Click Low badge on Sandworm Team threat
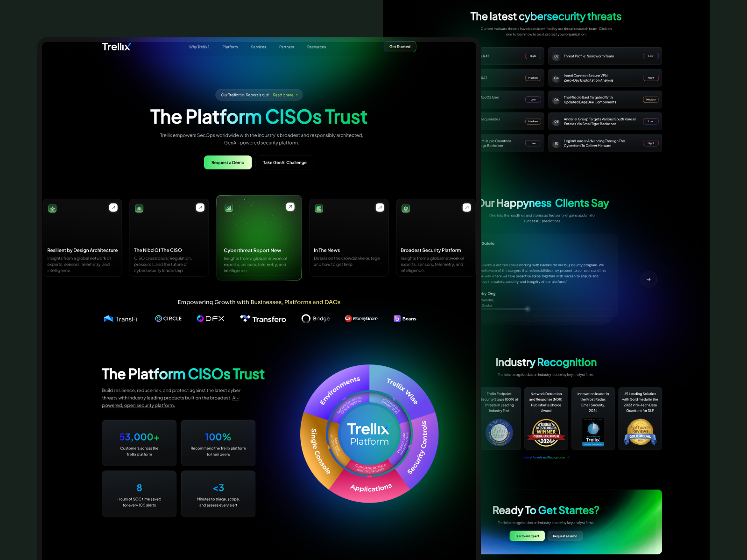Screen dimensions: 747x560 point(651,56)
